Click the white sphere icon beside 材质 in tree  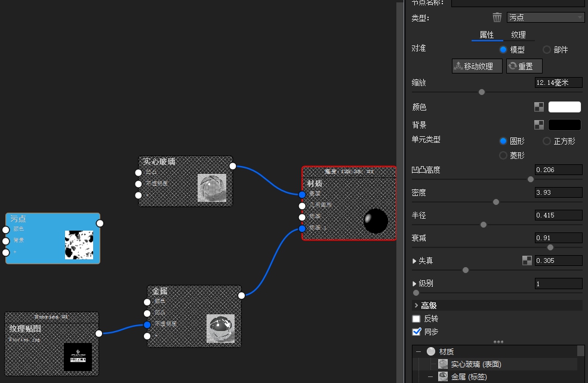pos(430,351)
